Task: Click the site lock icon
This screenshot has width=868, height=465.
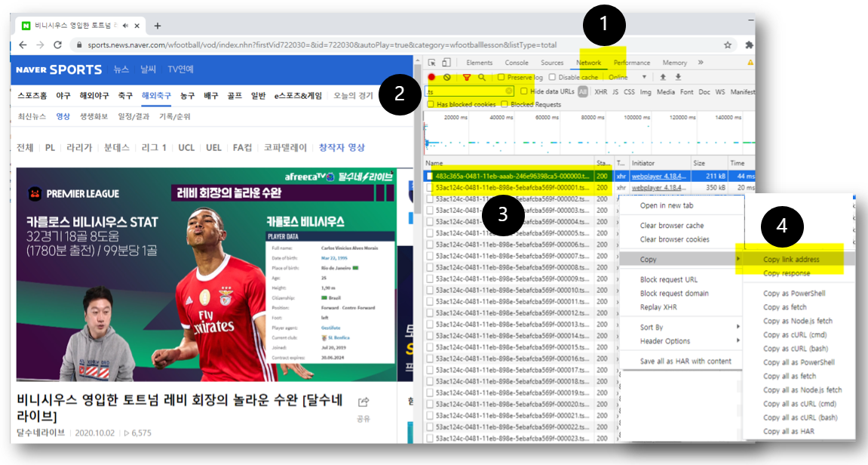Action: click(79, 45)
